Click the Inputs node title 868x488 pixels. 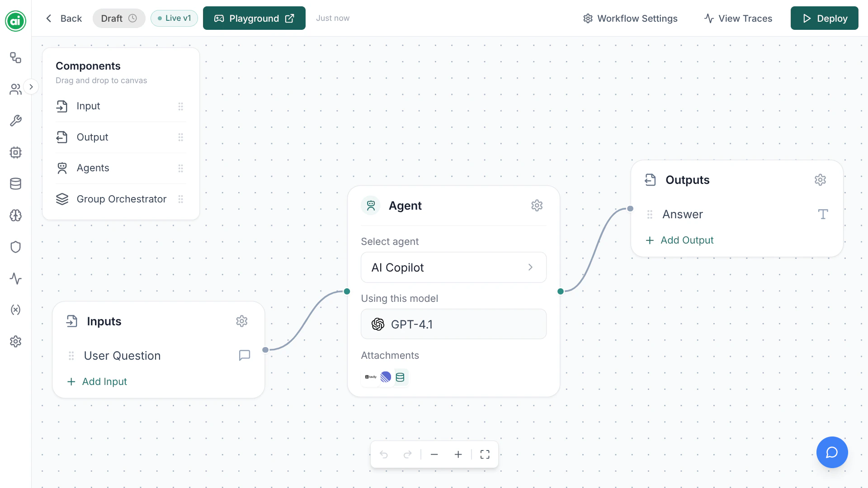click(104, 321)
